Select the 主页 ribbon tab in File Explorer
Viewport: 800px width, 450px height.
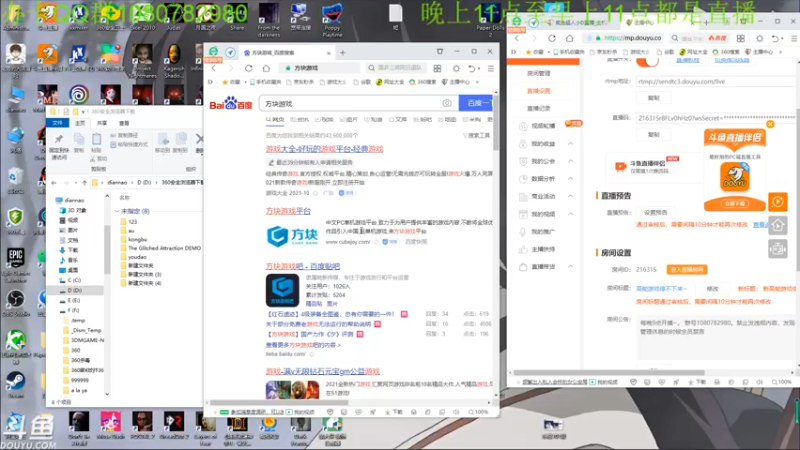click(x=80, y=123)
